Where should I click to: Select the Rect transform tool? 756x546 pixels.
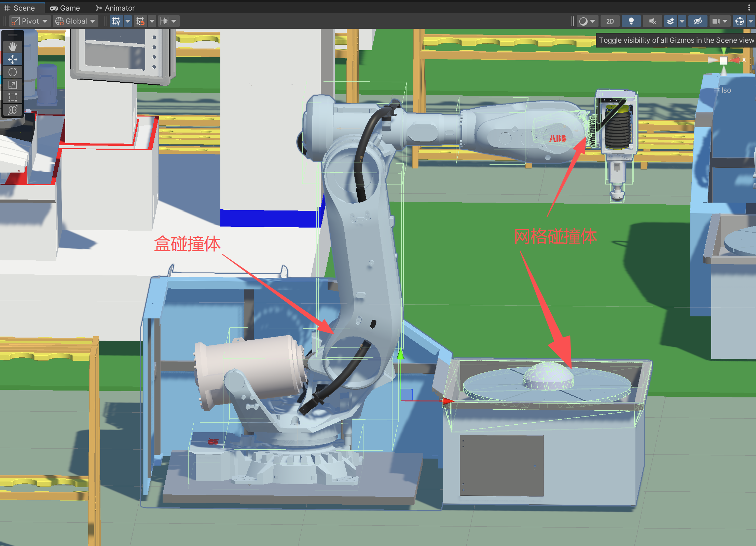(13, 97)
